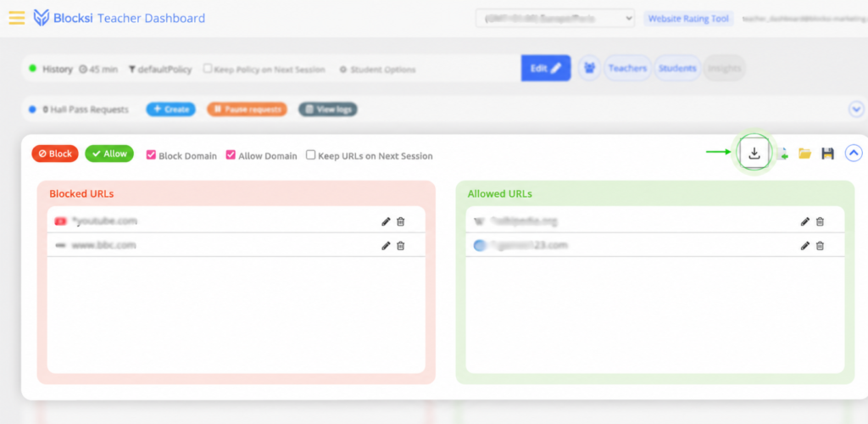This screenshot has height=424, width=868.
Task: Click the 45 min session timer
Action: coord(98,70)
